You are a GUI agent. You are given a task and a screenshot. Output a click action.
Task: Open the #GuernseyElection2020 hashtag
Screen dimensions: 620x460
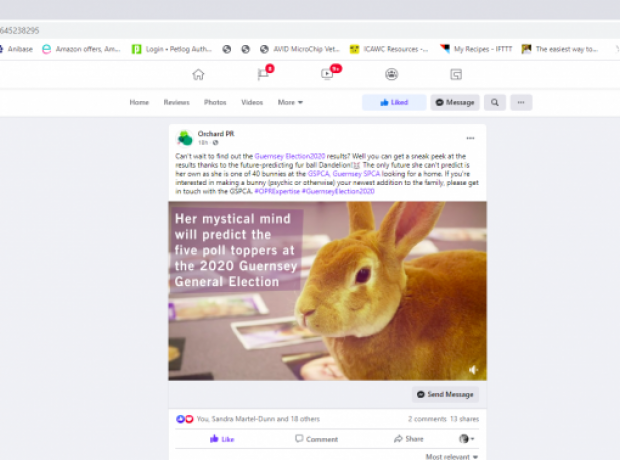338,191
